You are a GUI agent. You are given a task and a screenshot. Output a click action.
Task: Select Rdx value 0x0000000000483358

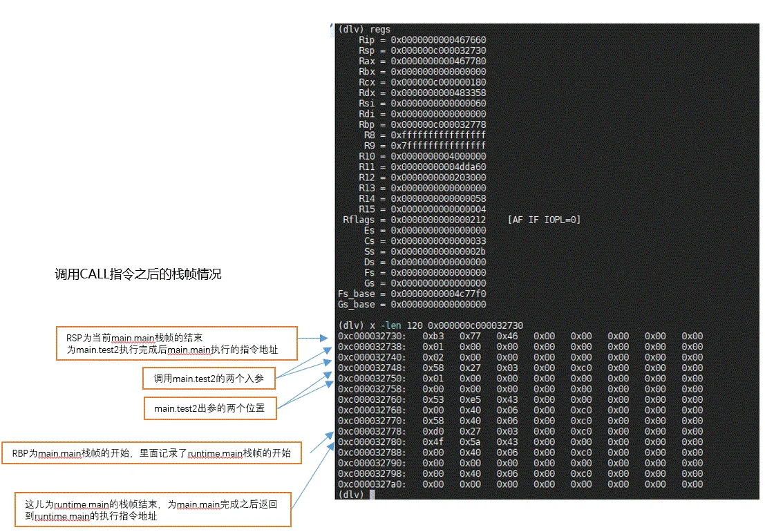click(x=438, y=93)
